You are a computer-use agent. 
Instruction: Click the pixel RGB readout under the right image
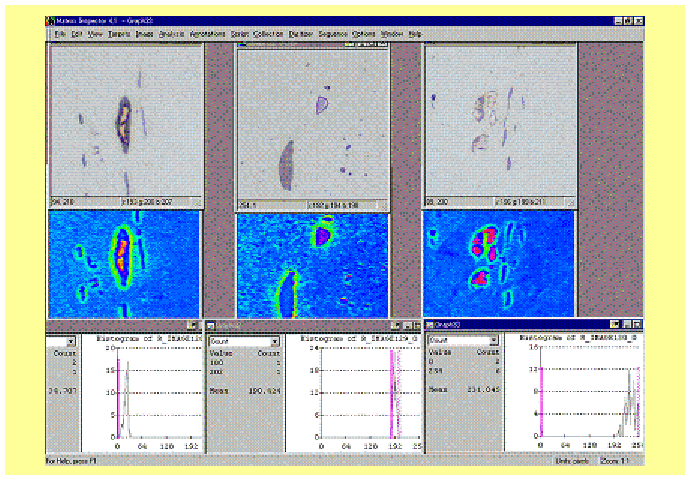(520, 202)
